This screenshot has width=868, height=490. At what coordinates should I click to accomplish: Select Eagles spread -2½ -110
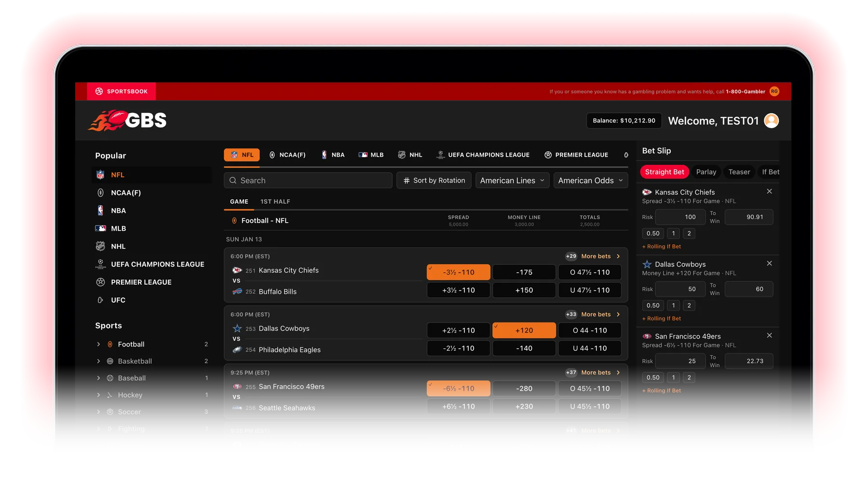click(x=458, y=348)
